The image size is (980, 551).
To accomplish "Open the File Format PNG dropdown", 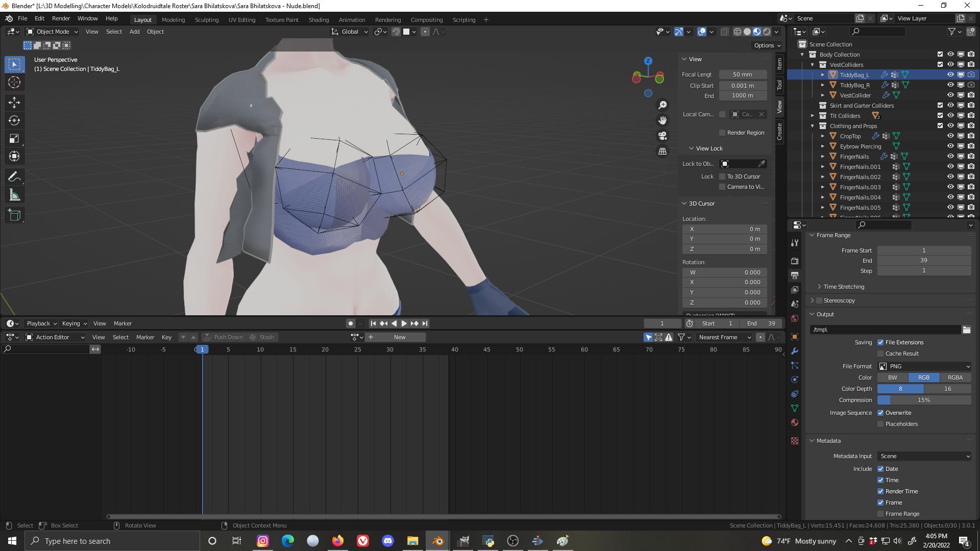I will [x=924, y=366].
